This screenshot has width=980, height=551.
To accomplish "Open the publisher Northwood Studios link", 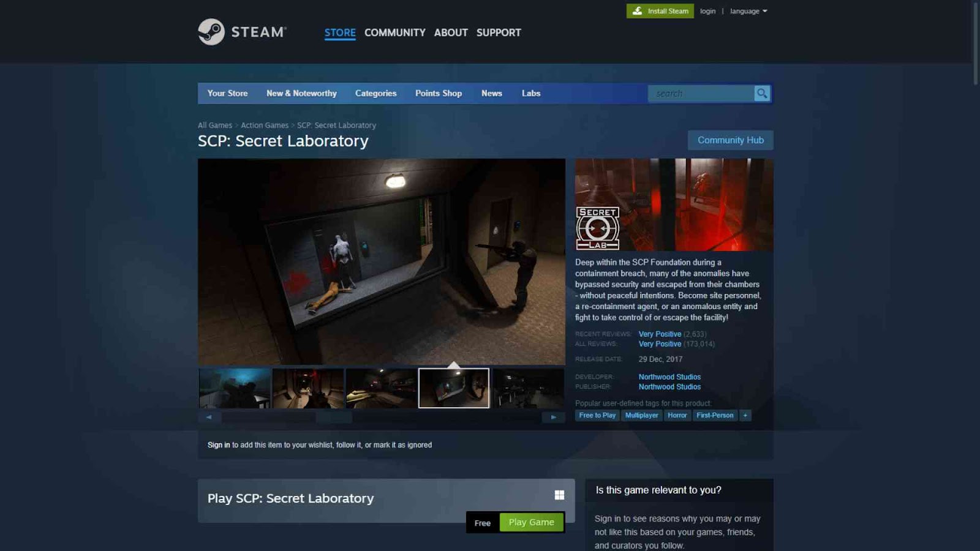I will pyautogui.click(x=669, y=387).
